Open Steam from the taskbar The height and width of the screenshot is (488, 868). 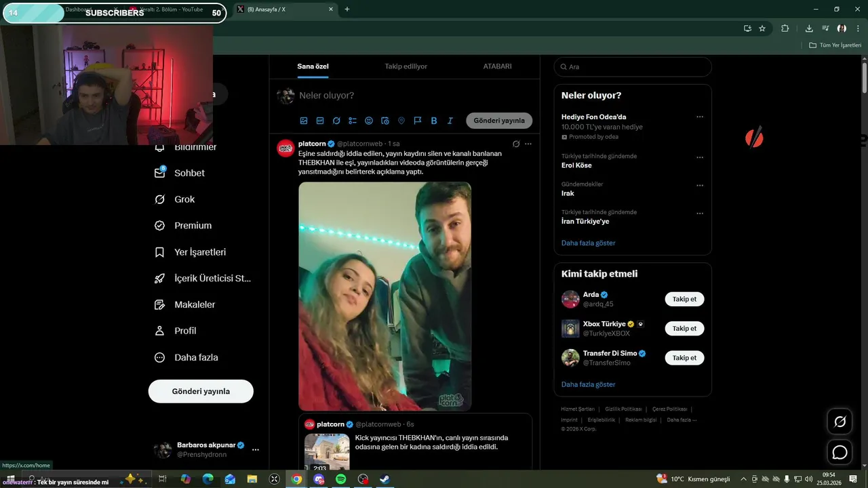(384, 479)
